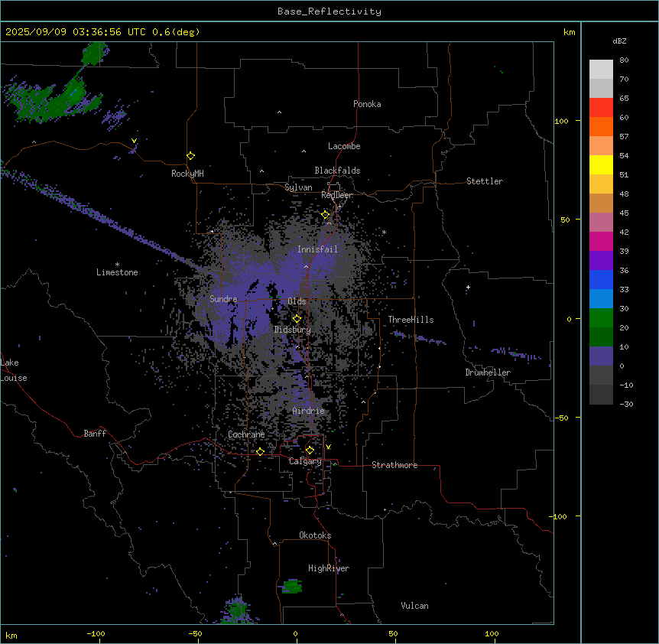Image resolution: width=659 pixels, height=644 pixels.
Task: Select the Strathmore label
Action: [x=394, y=465]
